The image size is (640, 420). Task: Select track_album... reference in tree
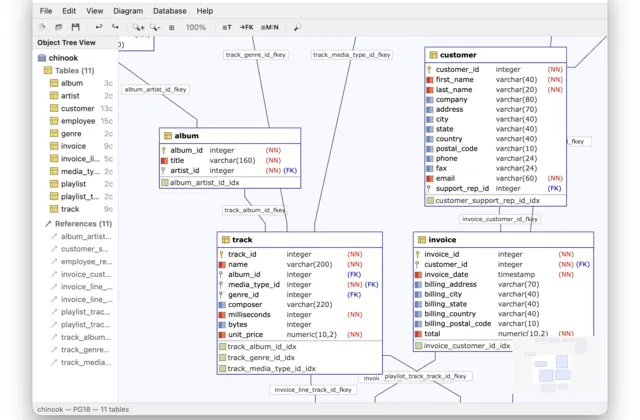[81, 337]
